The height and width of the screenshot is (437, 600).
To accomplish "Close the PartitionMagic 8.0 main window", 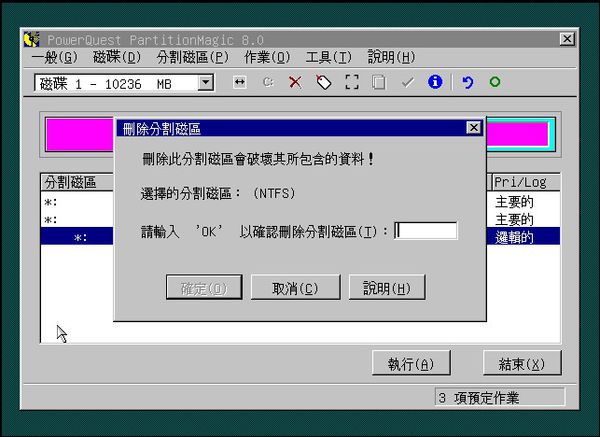I will click(567, 39).
